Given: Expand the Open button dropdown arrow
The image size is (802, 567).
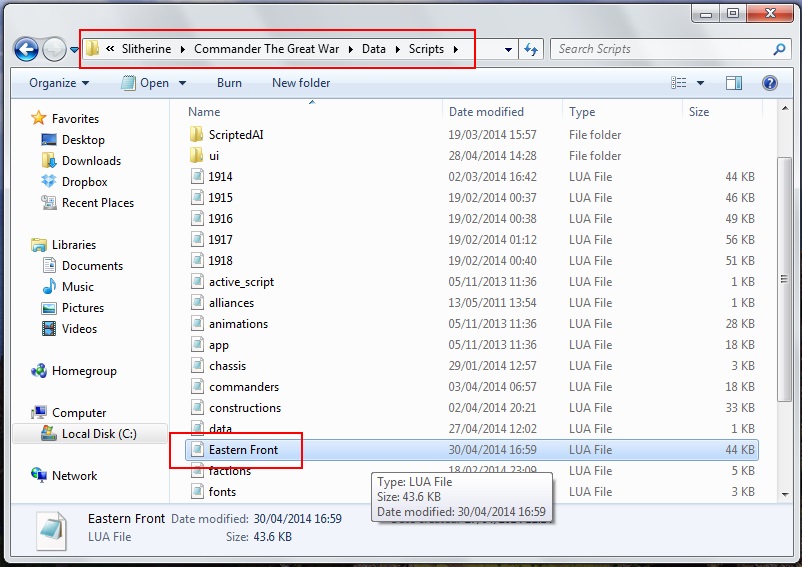Looking at the screenshot, I should point(182,83).
